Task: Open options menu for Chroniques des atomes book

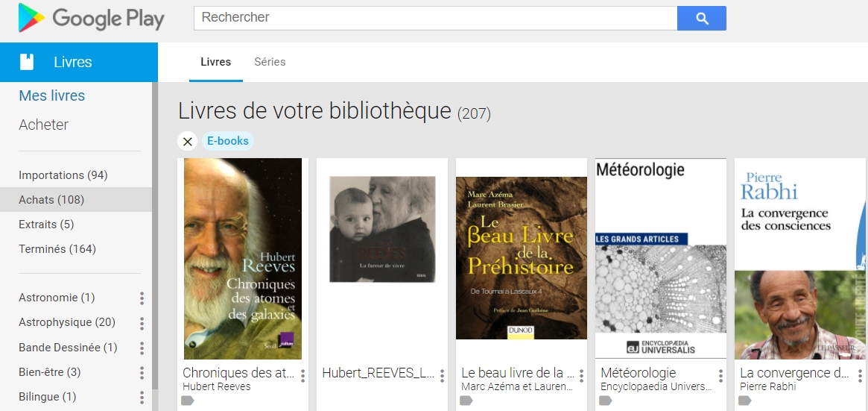Action: [x=302, y=376]
